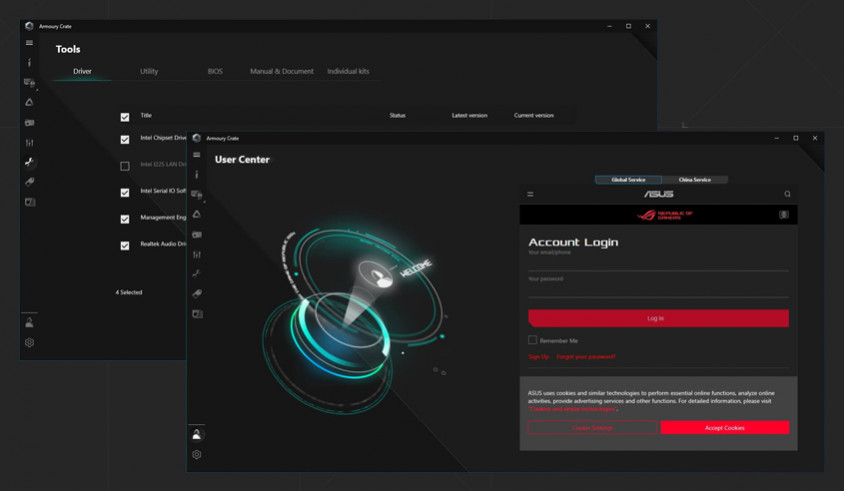The height and width of the screenshot is (491, 844).
Task: Click the User Center profile icon in front window sidebar
Action: click(197, 434)
